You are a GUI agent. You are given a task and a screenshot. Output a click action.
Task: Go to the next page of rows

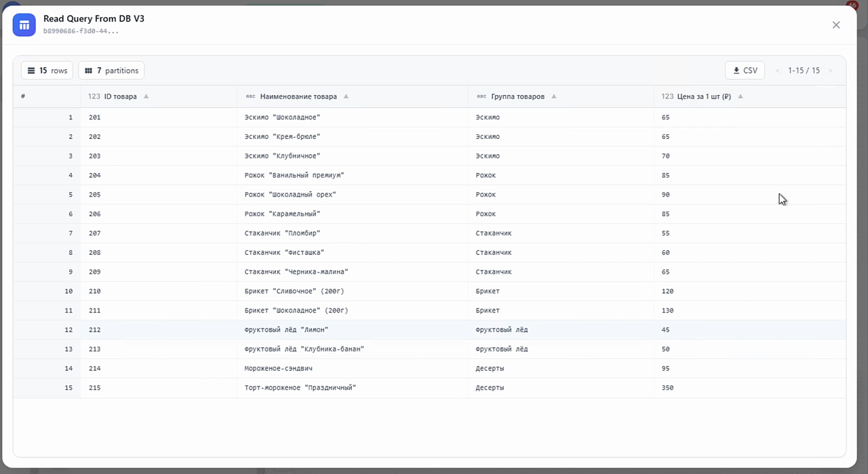click(x=830, y=71)
